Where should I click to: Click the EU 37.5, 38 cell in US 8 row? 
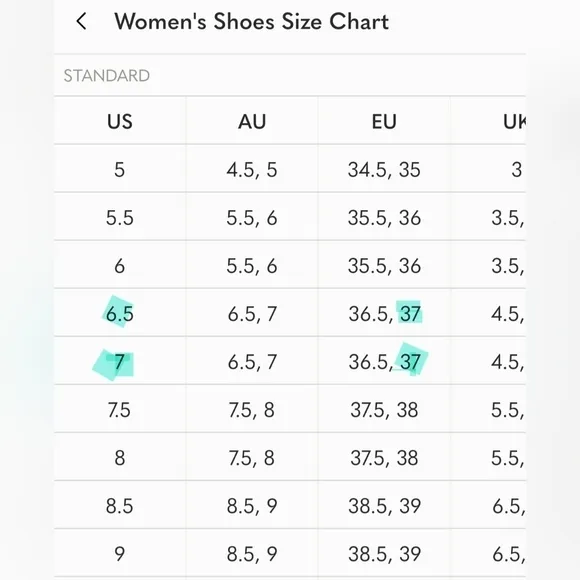point(384,458)
